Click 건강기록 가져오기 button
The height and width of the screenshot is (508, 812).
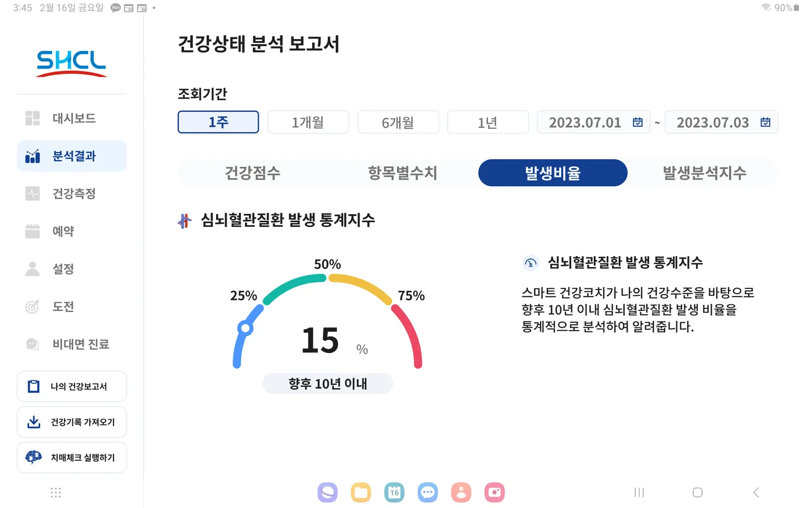(72, 422)
